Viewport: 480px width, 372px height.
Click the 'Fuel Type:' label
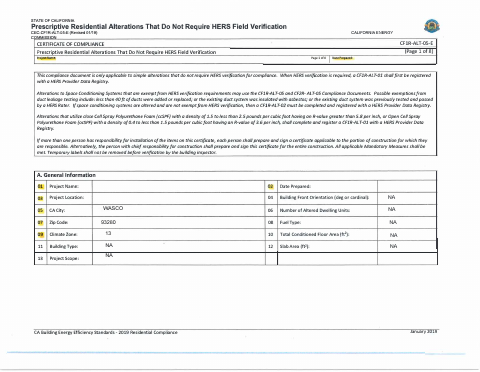[290, 222]
